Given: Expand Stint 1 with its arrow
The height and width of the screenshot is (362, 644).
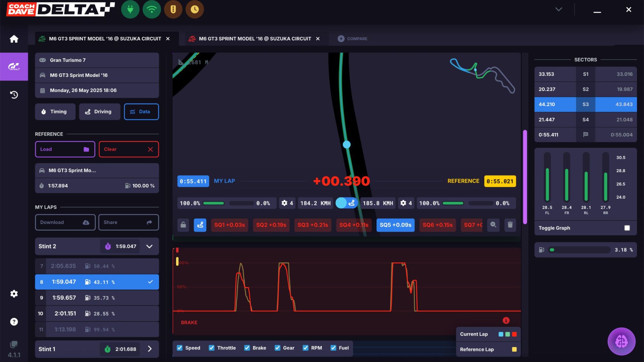Looking at the screenshot, I should pos(149,349).
